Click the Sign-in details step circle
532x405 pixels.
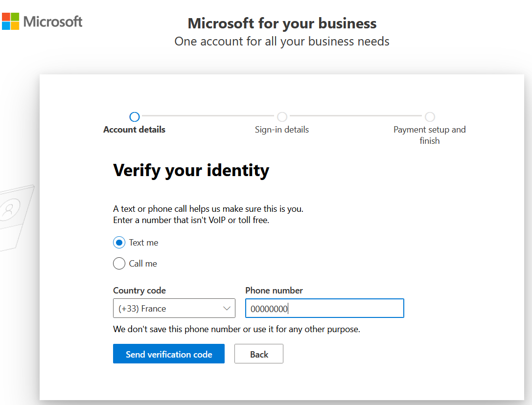[x=282, y=117]
